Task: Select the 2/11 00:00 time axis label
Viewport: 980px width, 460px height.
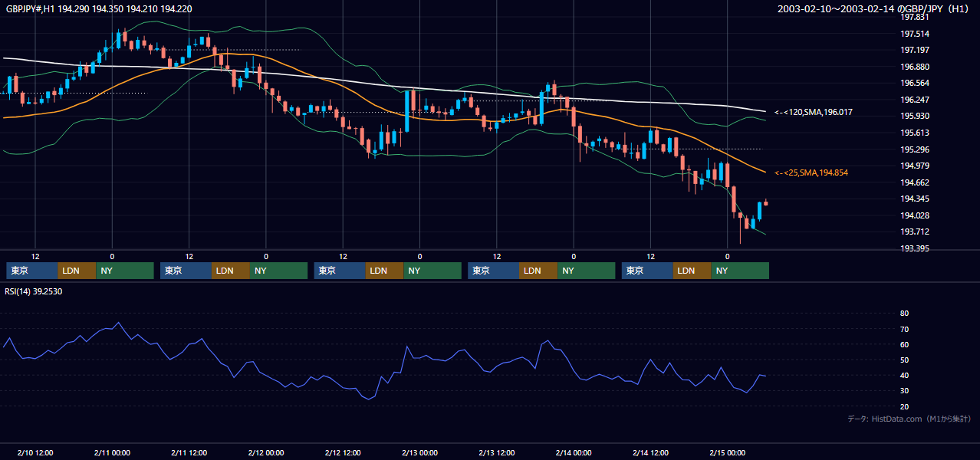Action: [112, 452]
